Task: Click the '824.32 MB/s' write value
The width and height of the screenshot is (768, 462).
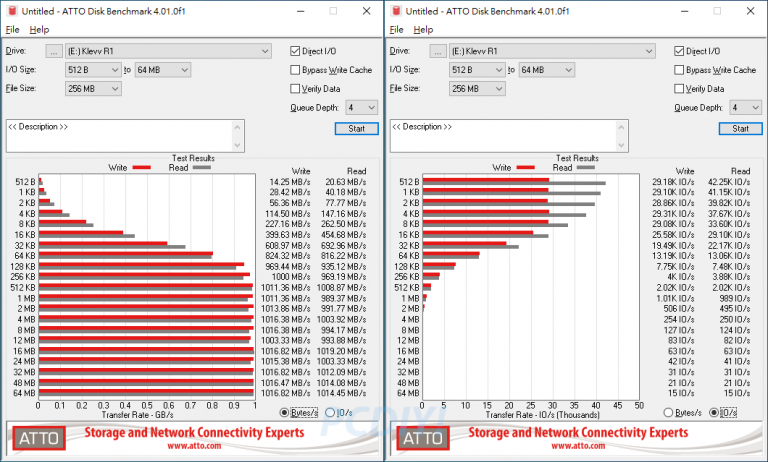Action: pyautogui.click(x=288, y=256)
